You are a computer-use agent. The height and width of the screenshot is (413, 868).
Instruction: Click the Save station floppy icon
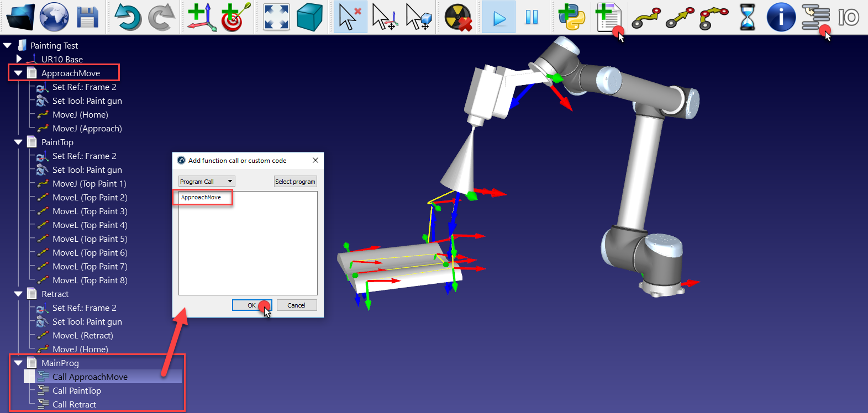pos(87,17)
